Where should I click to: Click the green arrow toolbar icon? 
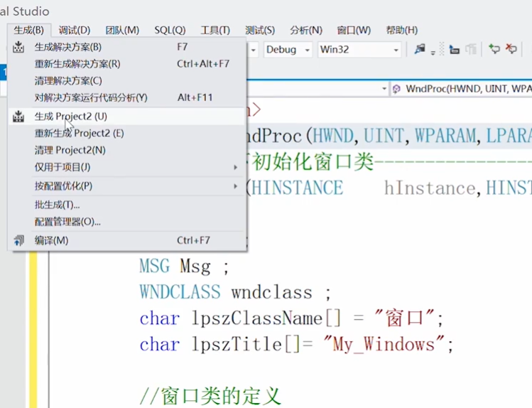[494, 49]
